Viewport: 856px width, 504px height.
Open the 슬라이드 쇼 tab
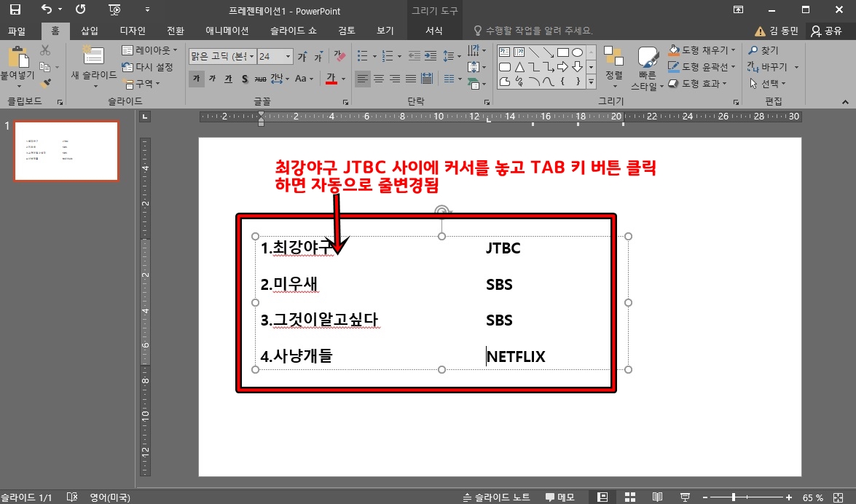tap(293, 31)
